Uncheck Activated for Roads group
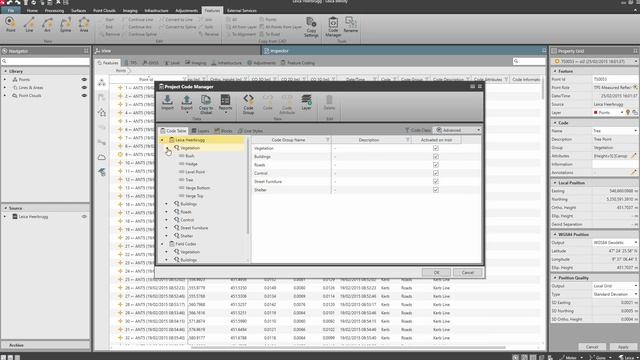Screen dimensions: 640x360 [x=436, y=165]
